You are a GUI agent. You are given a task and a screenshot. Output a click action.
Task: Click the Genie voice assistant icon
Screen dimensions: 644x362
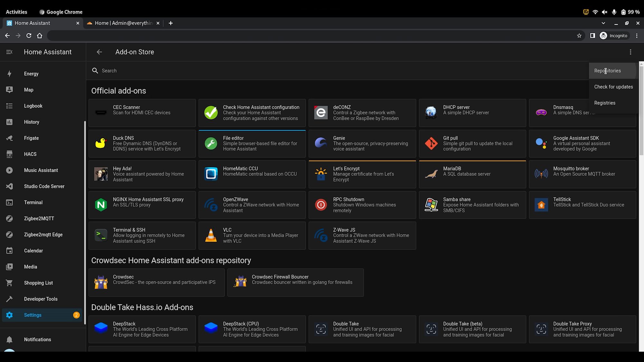(321, 143)
